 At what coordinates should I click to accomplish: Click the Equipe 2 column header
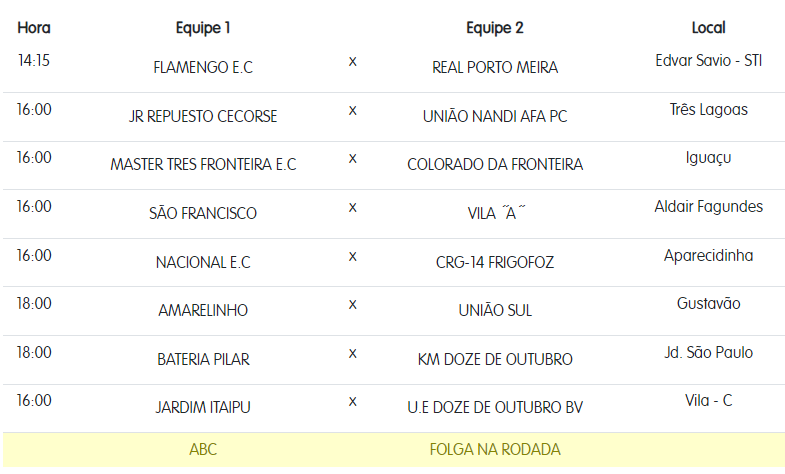click(494, 28)
